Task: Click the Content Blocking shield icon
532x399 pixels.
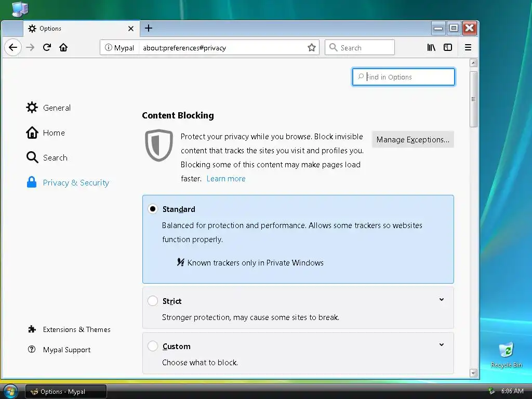Action: (x=159, y=145)
